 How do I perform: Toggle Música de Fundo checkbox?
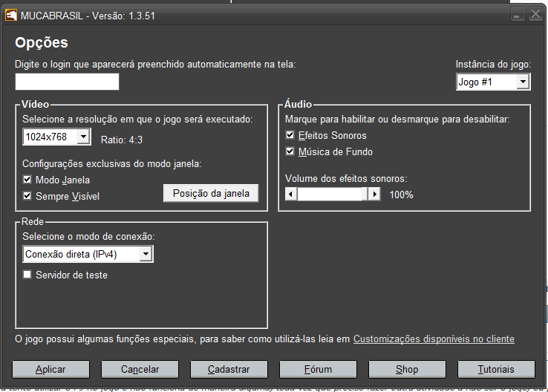coord(290,151)
